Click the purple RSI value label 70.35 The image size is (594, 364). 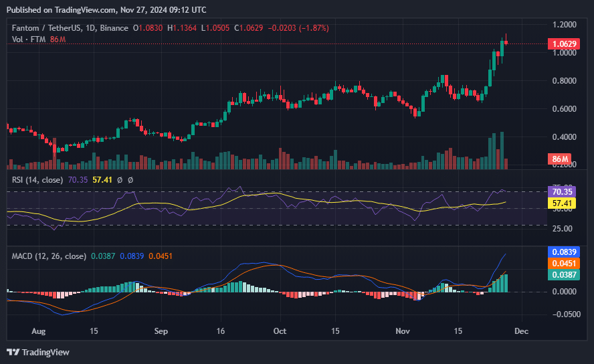[562, 191]
